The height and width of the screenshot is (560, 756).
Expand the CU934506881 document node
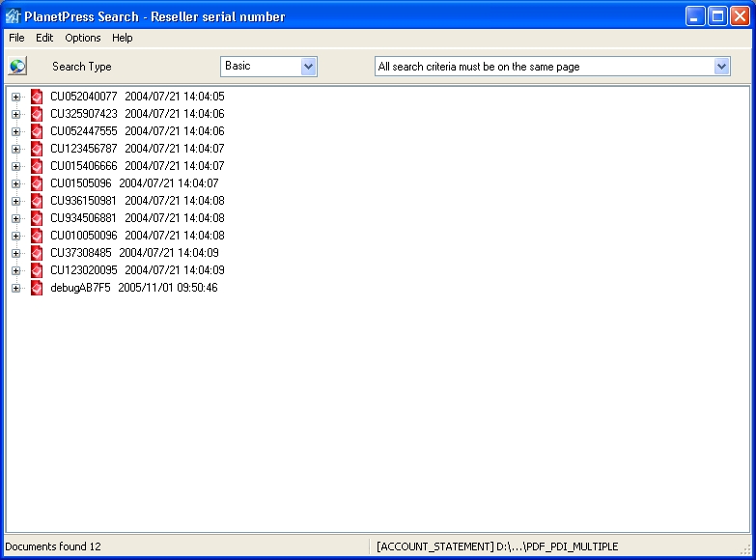pos(15,218)
